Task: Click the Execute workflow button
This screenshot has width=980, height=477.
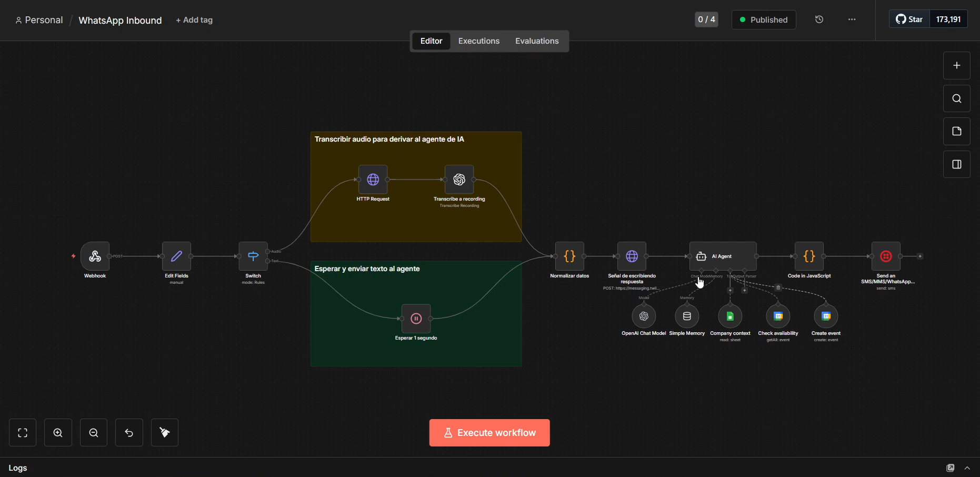Action: (489, 433)
